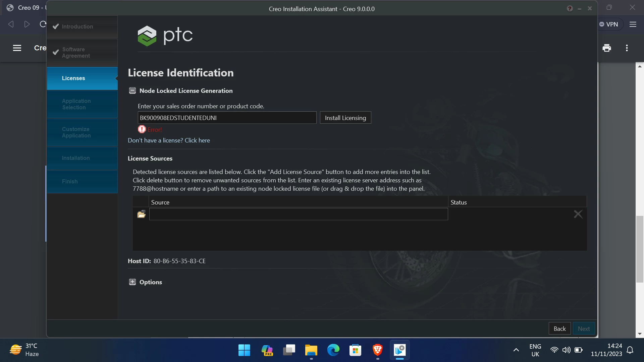Click the Install Licensing button

click(345, 118)
